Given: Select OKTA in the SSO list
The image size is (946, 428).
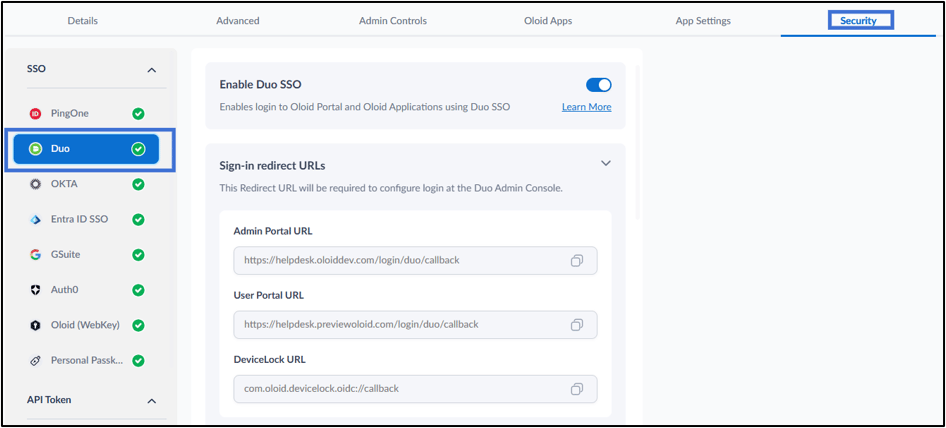Looking at the screenshot, I should [x=86, y=184].
